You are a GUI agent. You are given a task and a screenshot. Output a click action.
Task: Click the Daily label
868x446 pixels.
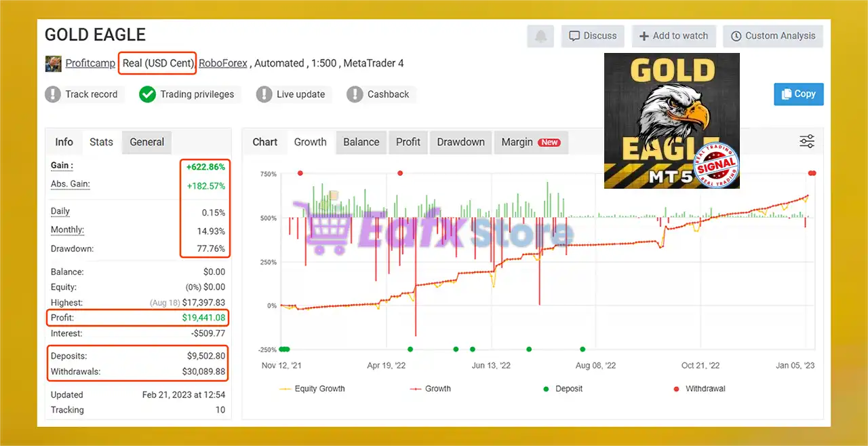click(60, 212)
